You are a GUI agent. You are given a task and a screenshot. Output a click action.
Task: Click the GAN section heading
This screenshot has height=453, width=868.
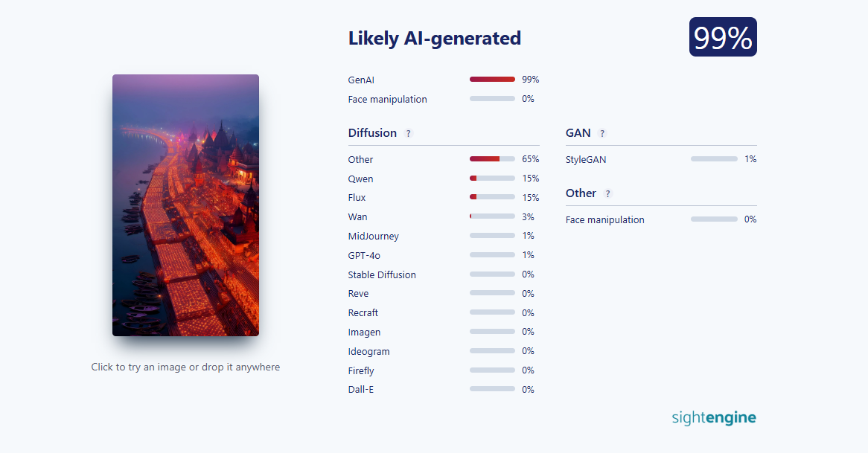coord(578,133)
